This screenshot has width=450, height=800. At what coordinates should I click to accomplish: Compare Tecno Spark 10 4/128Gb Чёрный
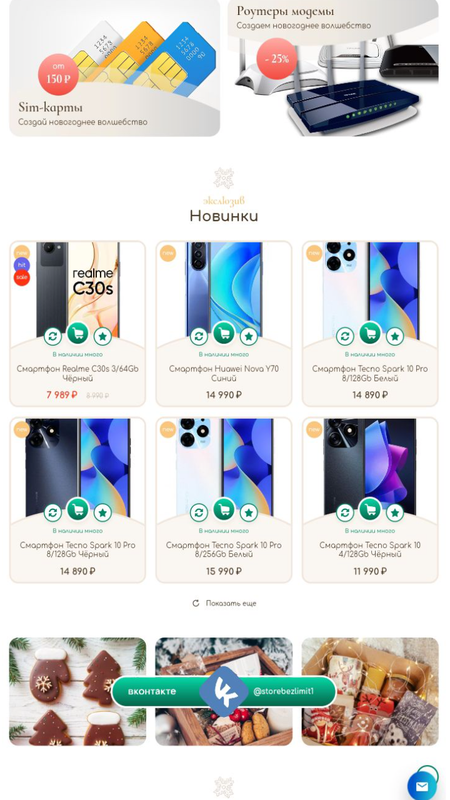coord(345,513)
